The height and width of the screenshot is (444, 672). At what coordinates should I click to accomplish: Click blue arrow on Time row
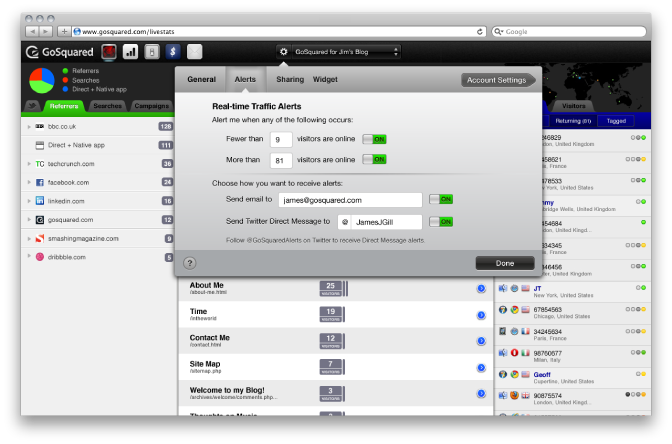481,315
